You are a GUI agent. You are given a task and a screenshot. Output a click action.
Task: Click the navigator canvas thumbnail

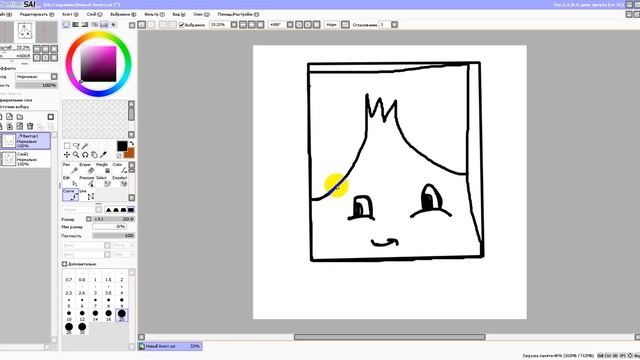pos(25,32)
